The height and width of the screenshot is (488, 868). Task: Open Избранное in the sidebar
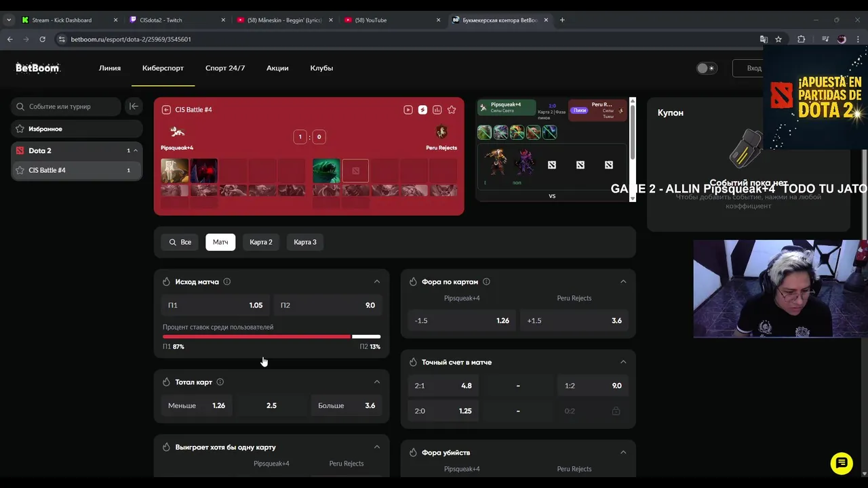77,129
